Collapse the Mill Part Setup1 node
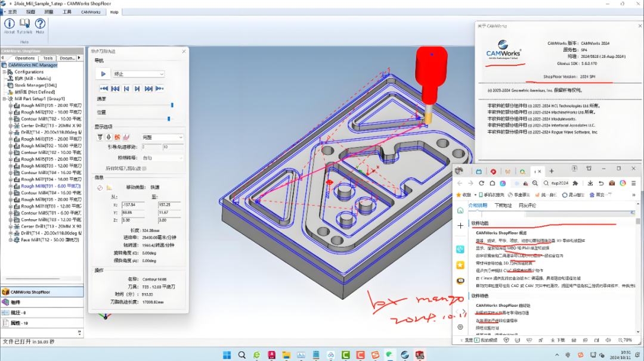The height and width of the screenshot is (361, 644). click(x=5, y=99)
